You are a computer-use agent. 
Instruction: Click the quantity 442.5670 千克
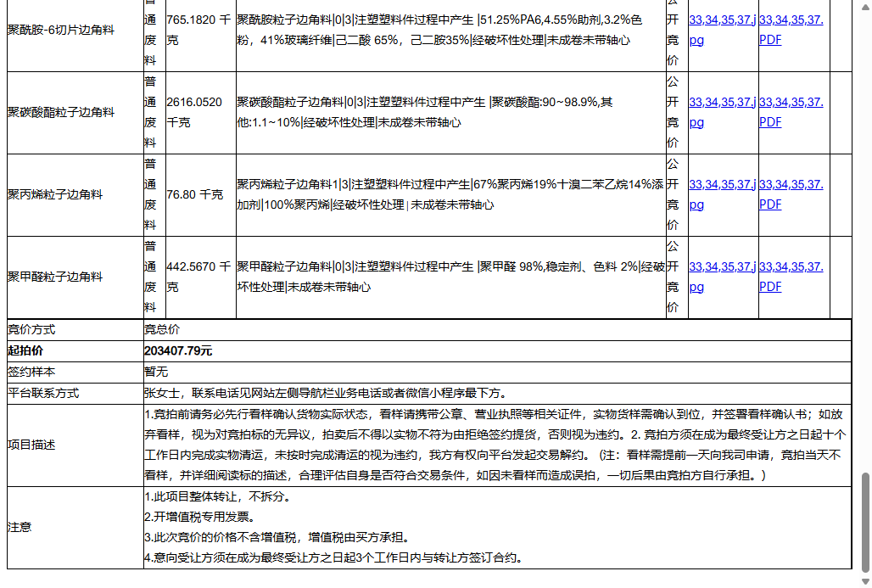199,277
